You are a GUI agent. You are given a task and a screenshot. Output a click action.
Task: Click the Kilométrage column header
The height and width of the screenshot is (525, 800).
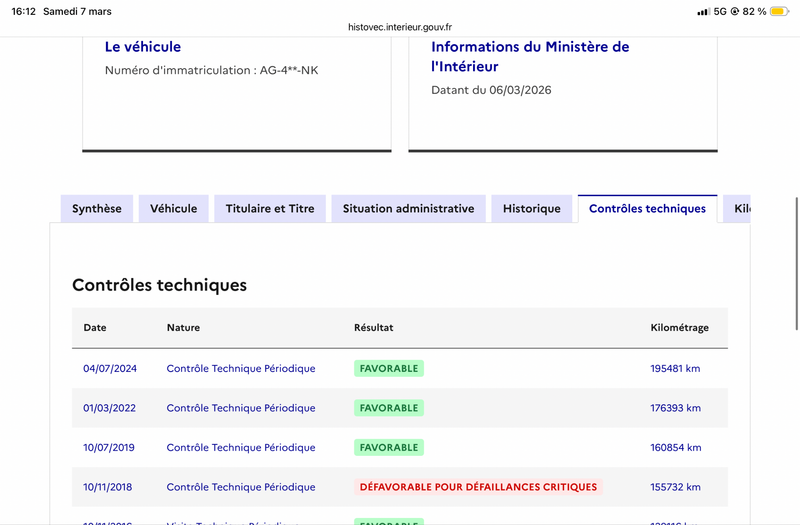pos(679,327)
